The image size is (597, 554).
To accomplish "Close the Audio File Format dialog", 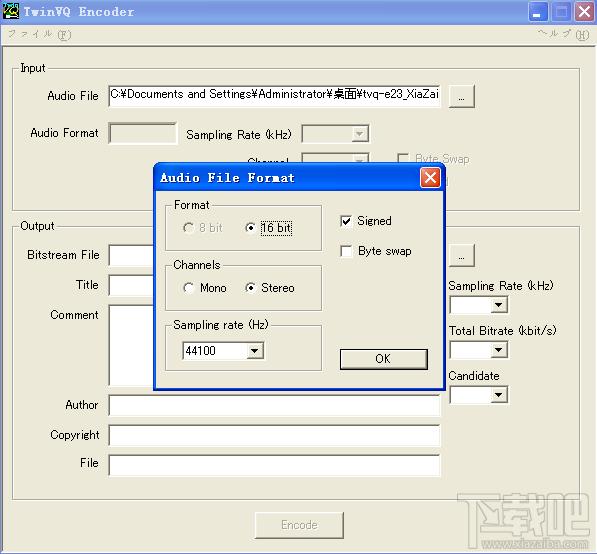I will tap(430, 178).
